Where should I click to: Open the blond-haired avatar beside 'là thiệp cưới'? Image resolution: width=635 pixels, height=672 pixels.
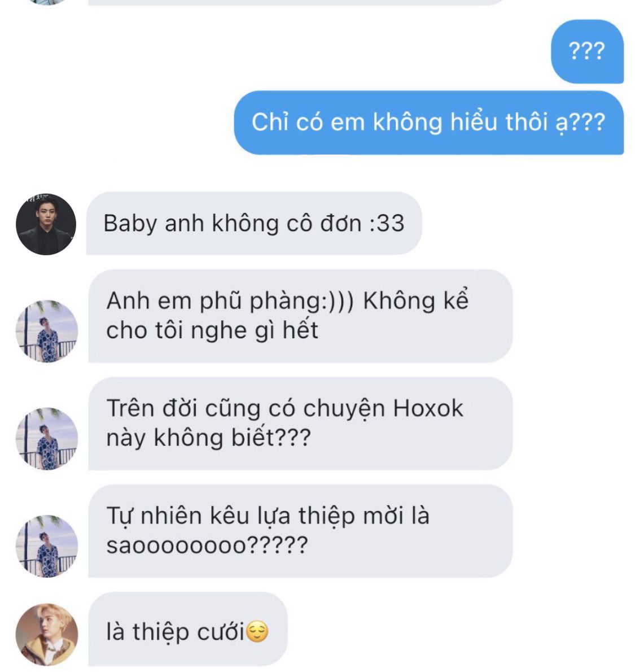click(47, 635)
